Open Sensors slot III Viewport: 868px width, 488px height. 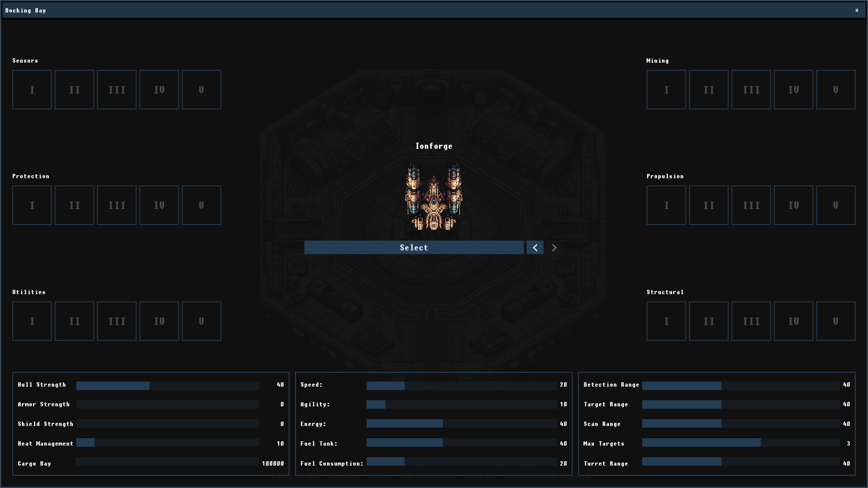pos(117,89)
